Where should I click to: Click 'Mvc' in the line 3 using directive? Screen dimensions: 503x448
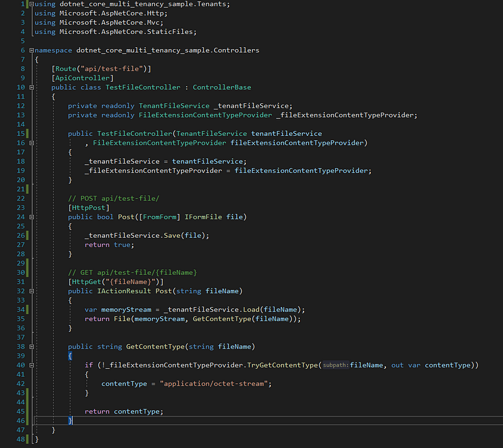(153, 23)
